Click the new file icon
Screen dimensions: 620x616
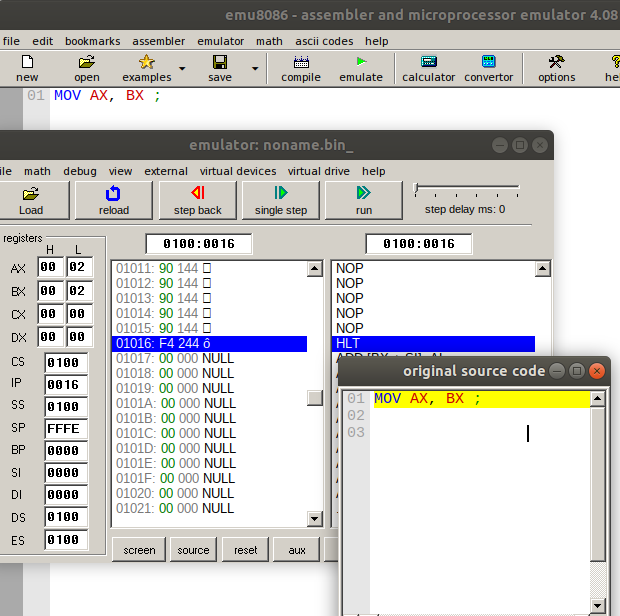pos(27,62)
